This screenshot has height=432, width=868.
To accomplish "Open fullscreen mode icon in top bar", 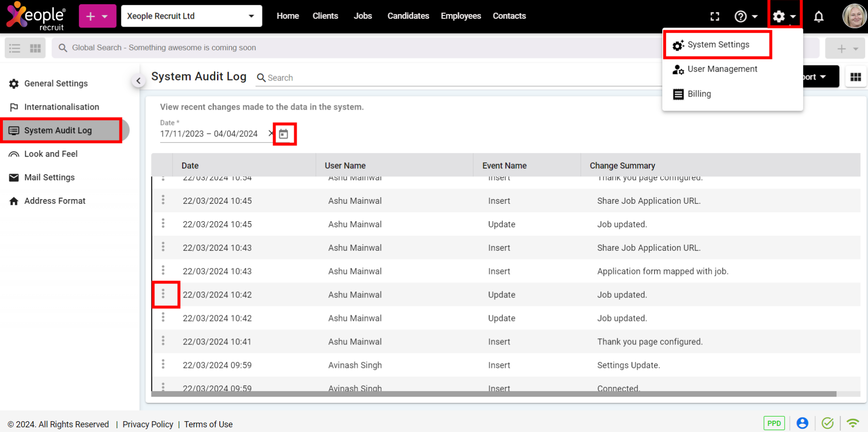I will (715, 16).
